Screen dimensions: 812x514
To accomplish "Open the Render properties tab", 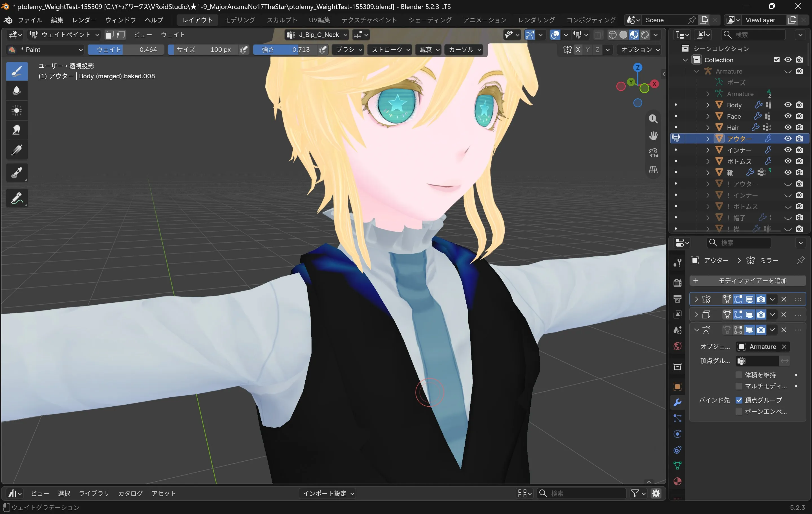I will [677, 282].
